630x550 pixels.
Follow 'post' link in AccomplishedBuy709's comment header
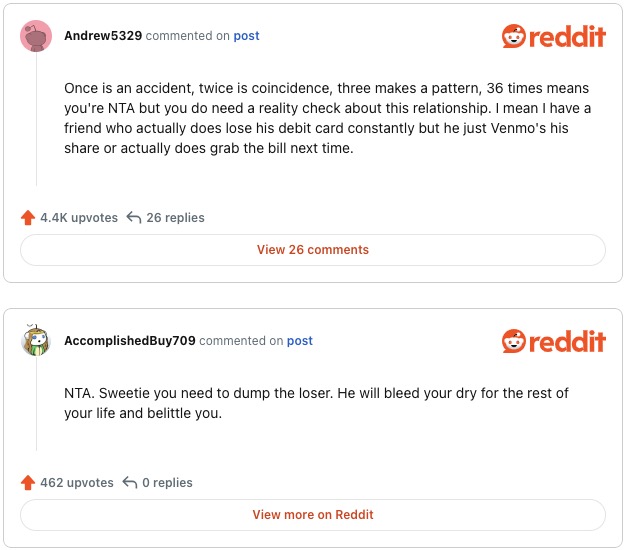[x=300, y=341]
